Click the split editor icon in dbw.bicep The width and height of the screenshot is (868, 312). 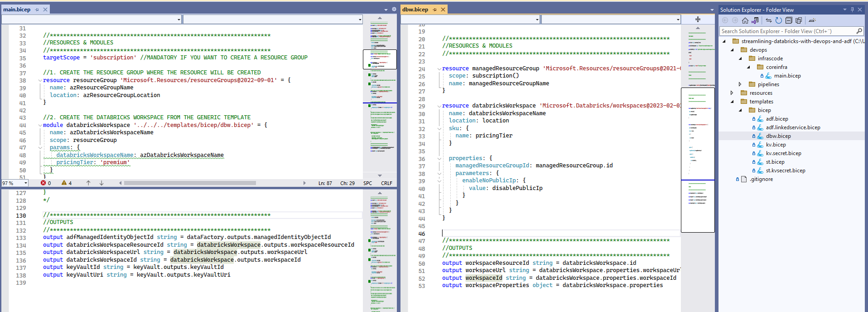pyautogui.click(x=698, y=19)
